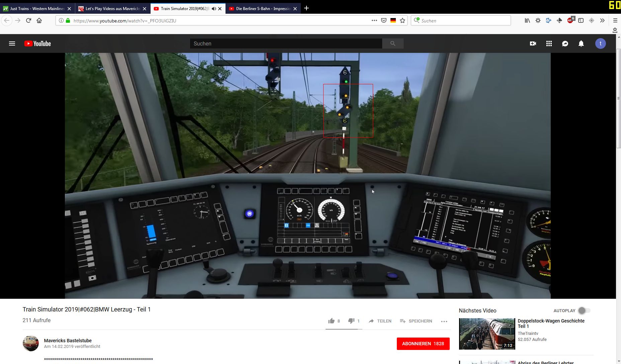Click the ABONNIEREN subscribe button
The height and width of the screenshot is (364, 621).
423,344
